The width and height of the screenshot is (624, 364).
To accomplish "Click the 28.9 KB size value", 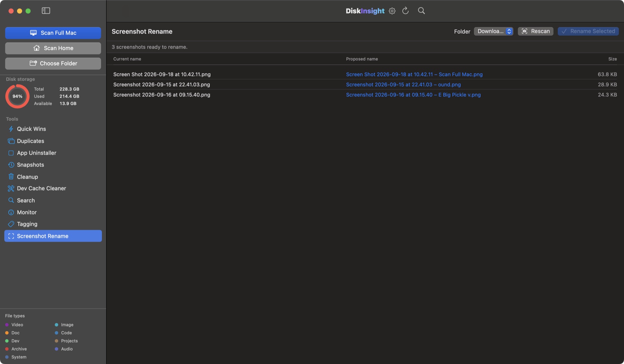I will (607, 84).
